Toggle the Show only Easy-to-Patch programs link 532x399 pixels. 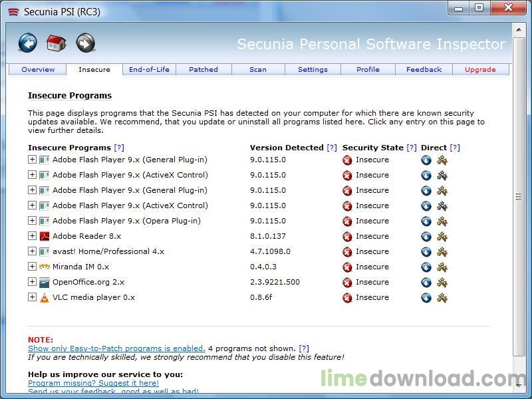tap(116, 348)
